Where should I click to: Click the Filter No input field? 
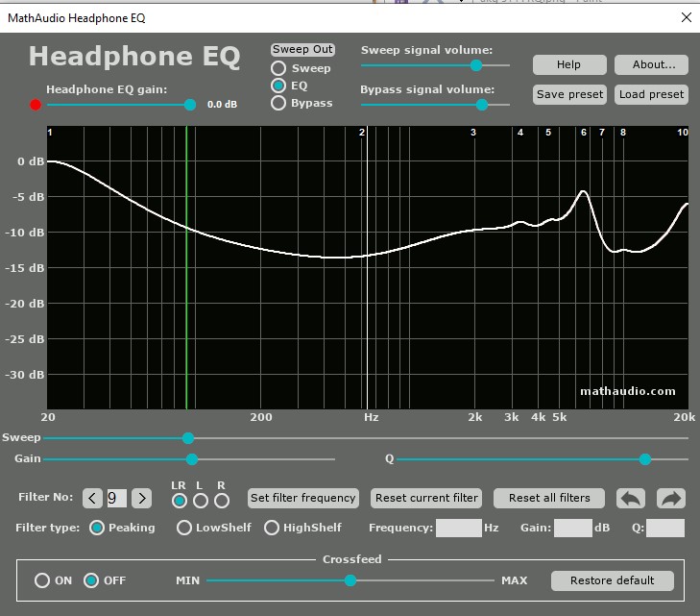(116, 498)
